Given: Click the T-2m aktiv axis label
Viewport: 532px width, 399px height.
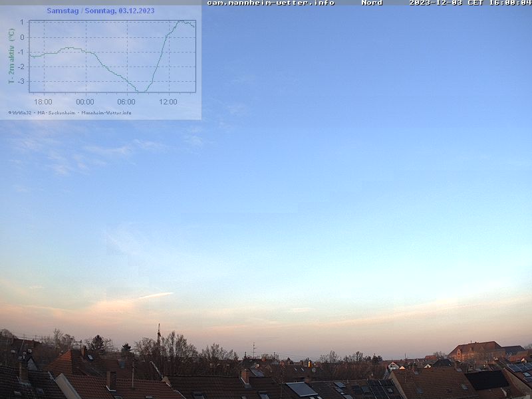Looking at the screenshot, I should (x=11, y=56).
